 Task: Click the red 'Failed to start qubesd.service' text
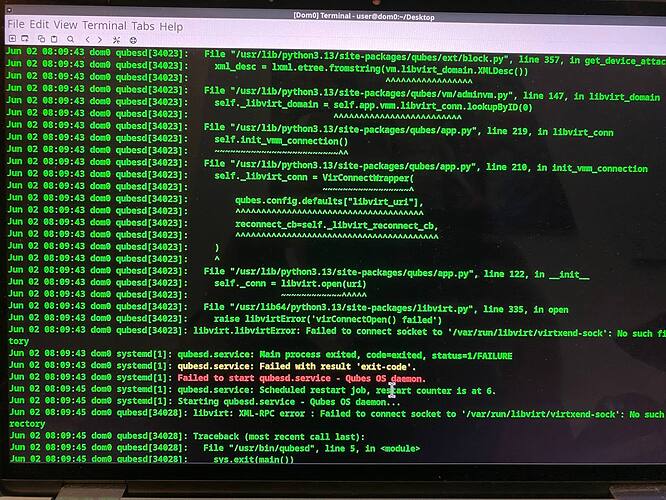[254, 378]
